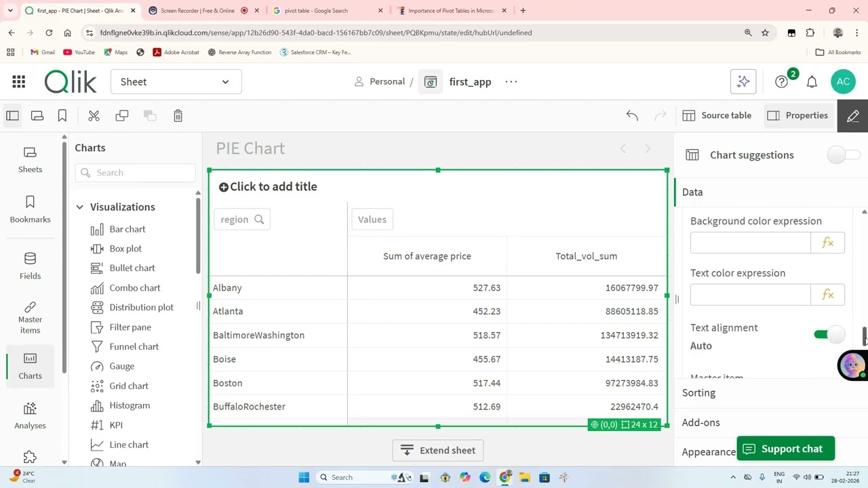The image size is (868, 488).
Task: Delete the selected chart with trash icon
Action: pos(178,116)
